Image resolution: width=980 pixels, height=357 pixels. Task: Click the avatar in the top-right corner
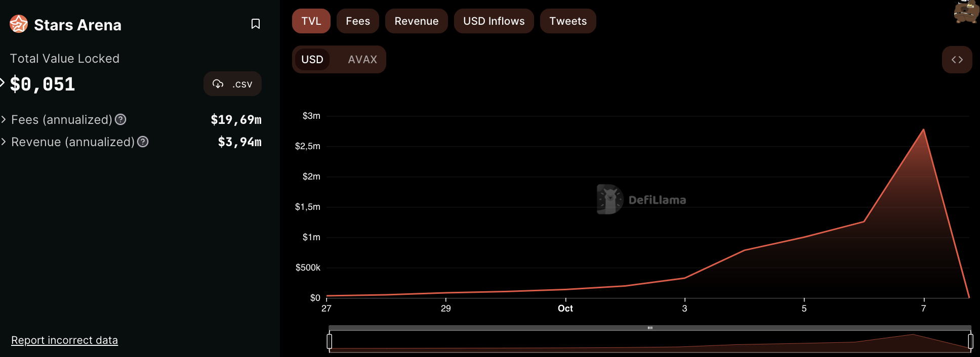pyautogui.click(x=966, y=12)
